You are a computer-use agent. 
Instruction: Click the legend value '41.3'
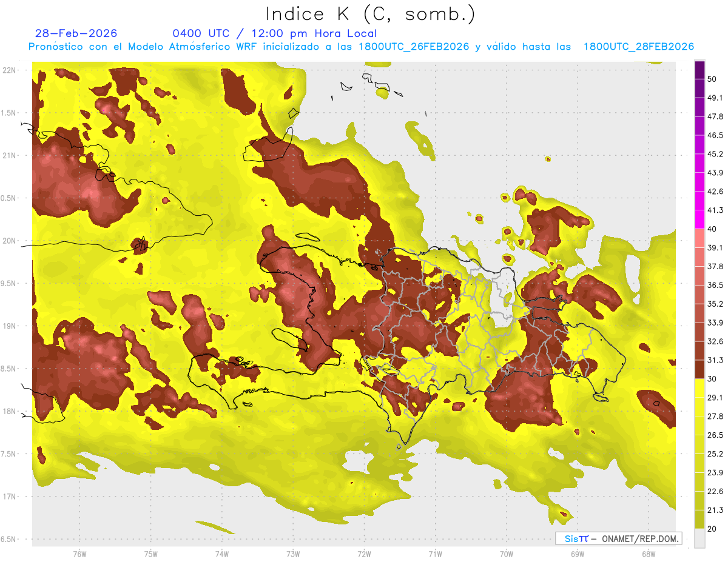(x=715, y=210)
